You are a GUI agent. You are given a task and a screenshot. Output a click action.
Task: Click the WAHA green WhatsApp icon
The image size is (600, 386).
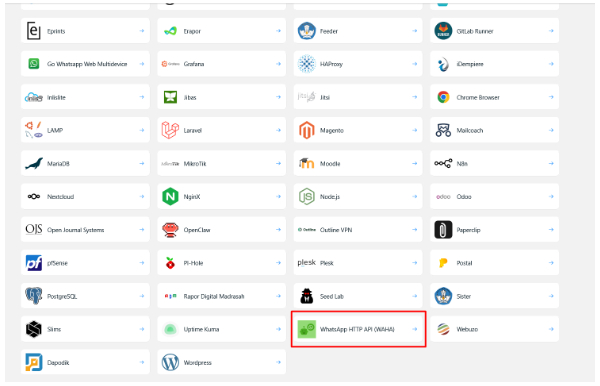(x=307, y=329)
